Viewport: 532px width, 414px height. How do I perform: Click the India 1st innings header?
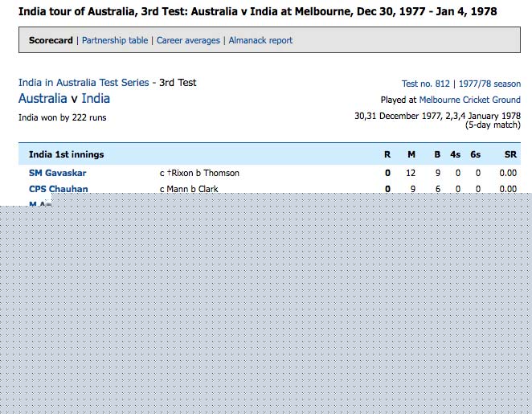66,154
